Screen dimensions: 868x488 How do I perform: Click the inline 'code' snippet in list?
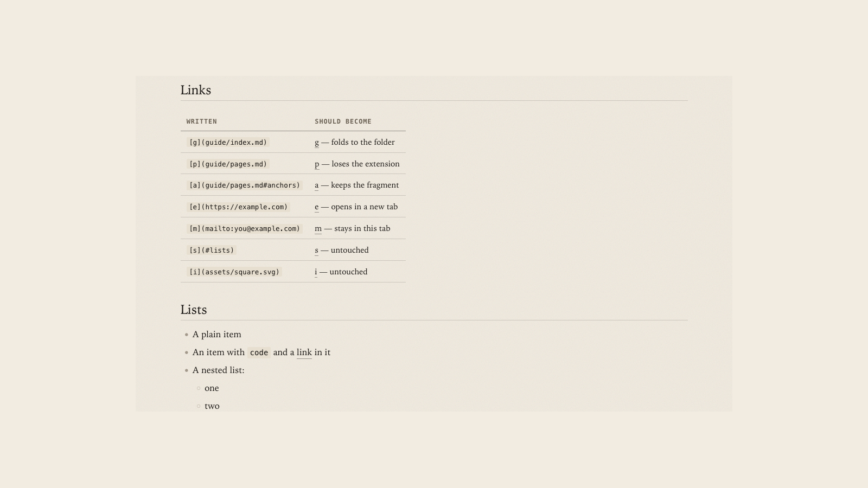[x=259, y=352]
